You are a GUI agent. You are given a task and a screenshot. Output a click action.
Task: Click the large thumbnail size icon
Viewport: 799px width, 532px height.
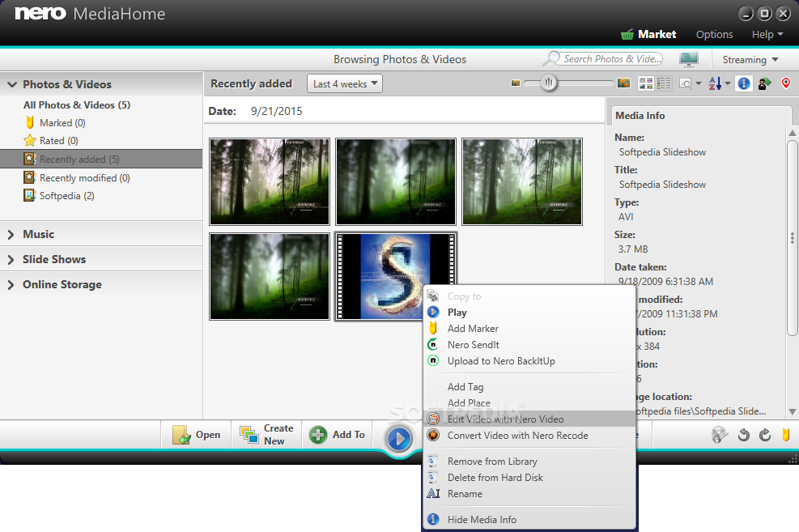point(623,83)
